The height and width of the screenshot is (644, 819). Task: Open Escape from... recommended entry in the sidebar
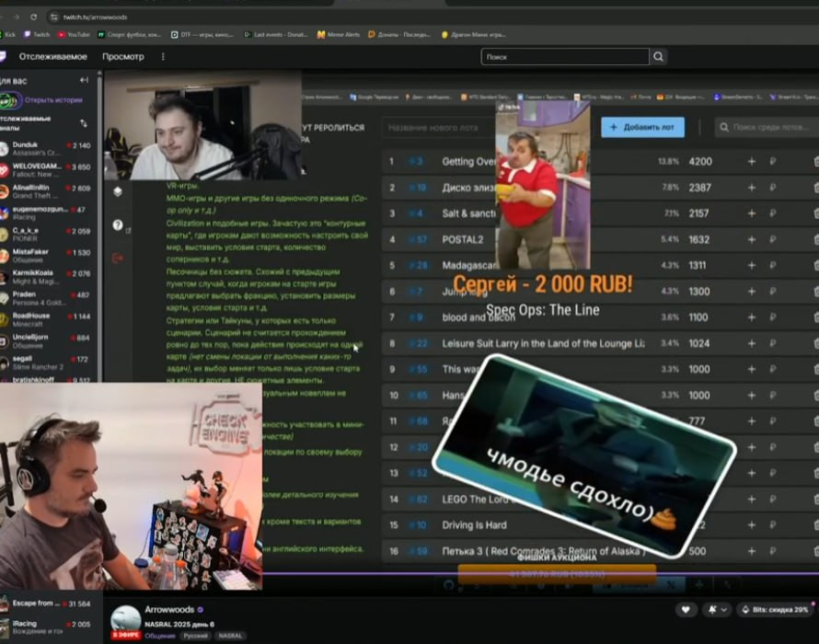46,604
